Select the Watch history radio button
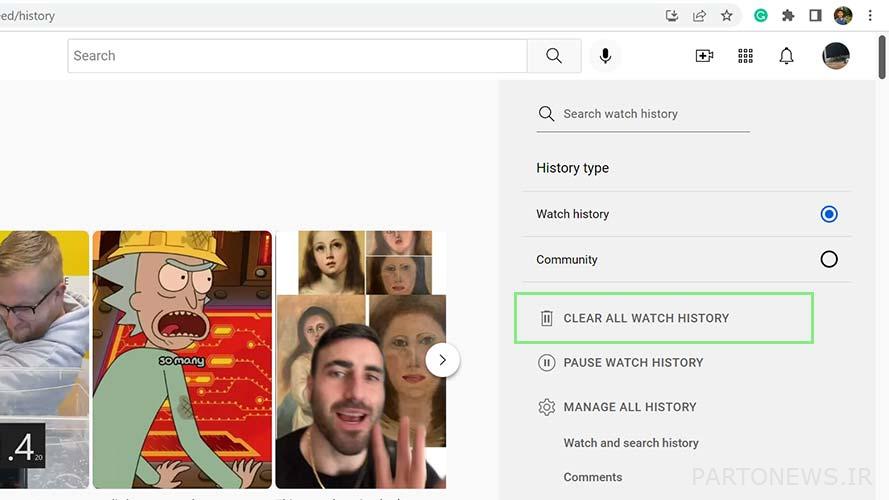Screen dimensions: 889x500 828,214
